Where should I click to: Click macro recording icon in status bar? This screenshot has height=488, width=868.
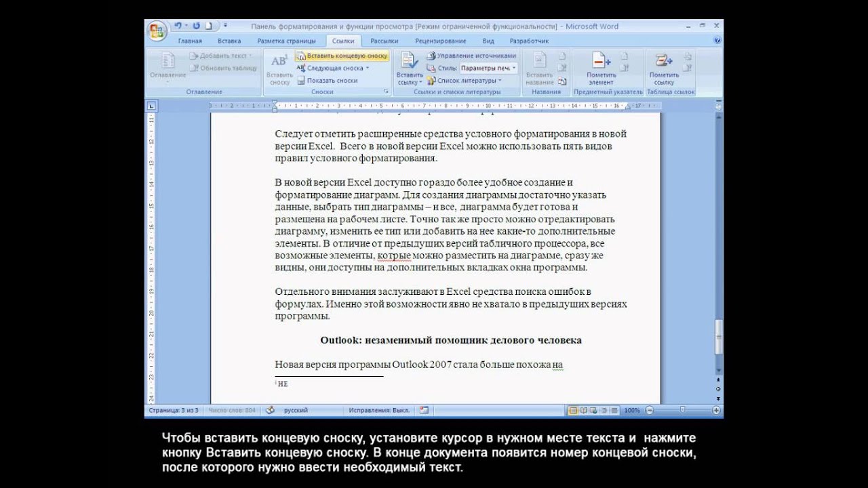(425, 410)
